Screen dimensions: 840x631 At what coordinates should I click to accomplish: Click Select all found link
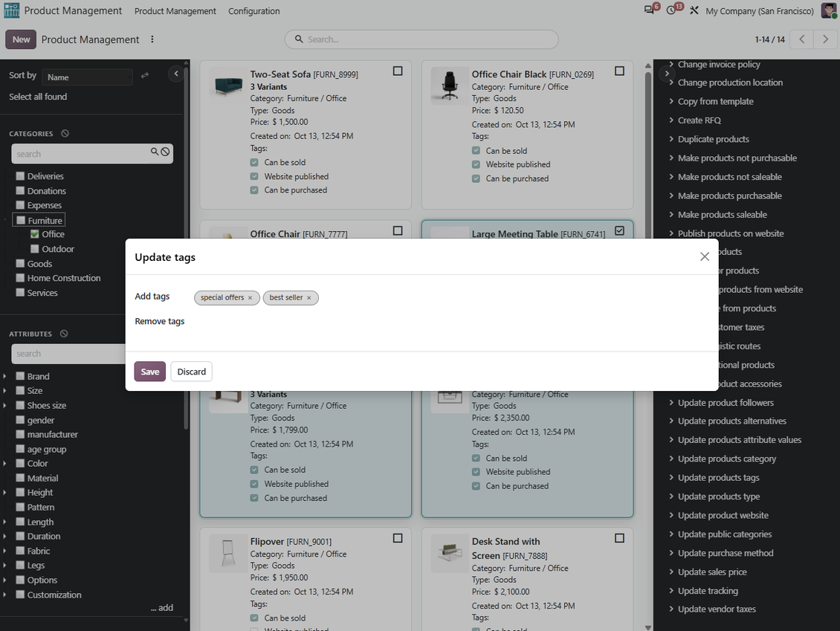click(x=38, y=97)
